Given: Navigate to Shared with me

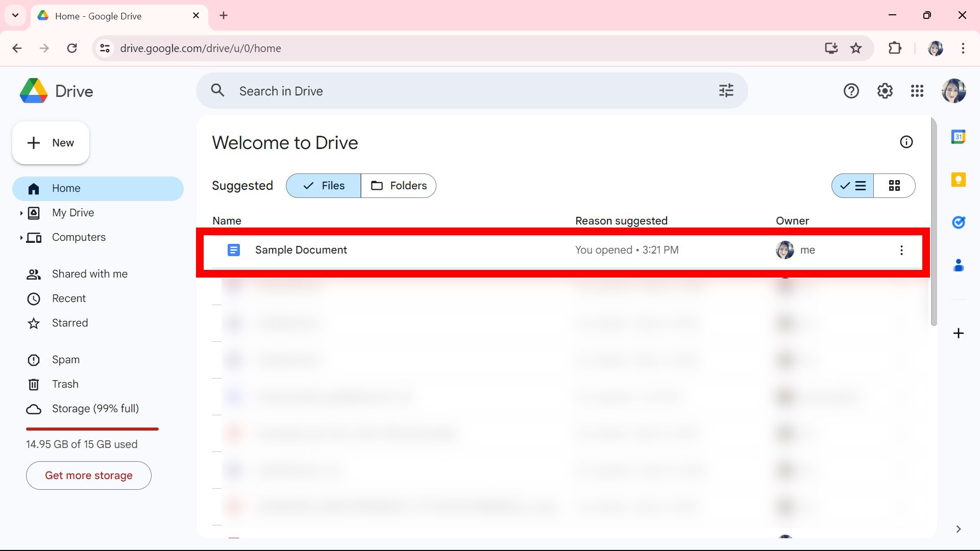Looking at the screenshot, I should [x=90, y=274].
